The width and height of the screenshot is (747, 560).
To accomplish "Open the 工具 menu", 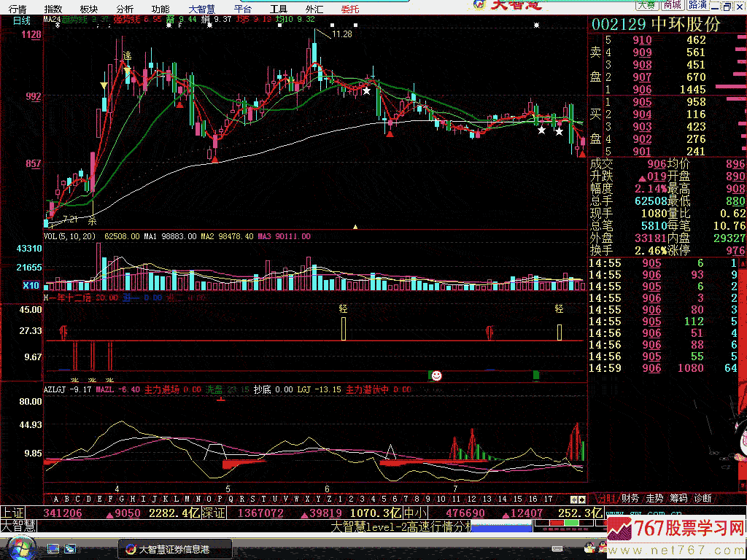I will (279, 9).
